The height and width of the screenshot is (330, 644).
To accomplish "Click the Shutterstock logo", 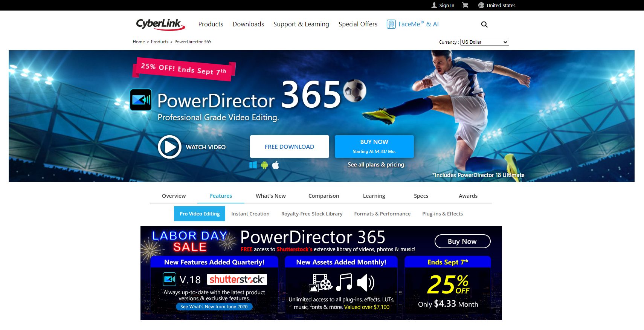I will pyautogui.click(x=237, y=279).
